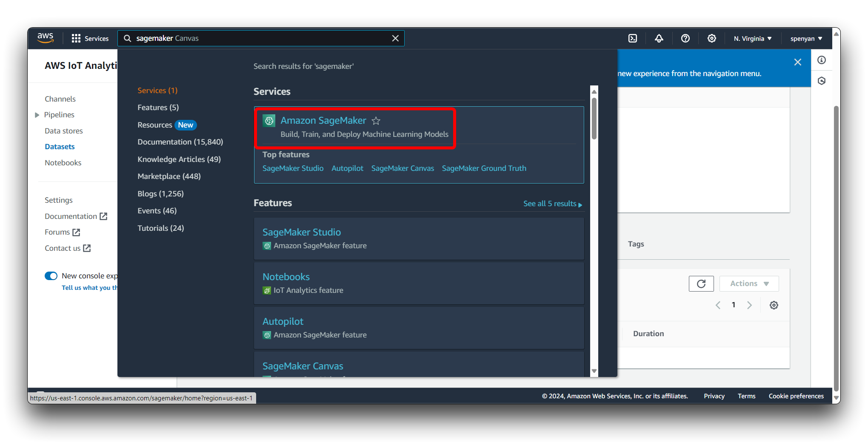This screenshot has width=868, height=445.
Task: Filter results by Marketplace (448)
Action: coord(169,176)
